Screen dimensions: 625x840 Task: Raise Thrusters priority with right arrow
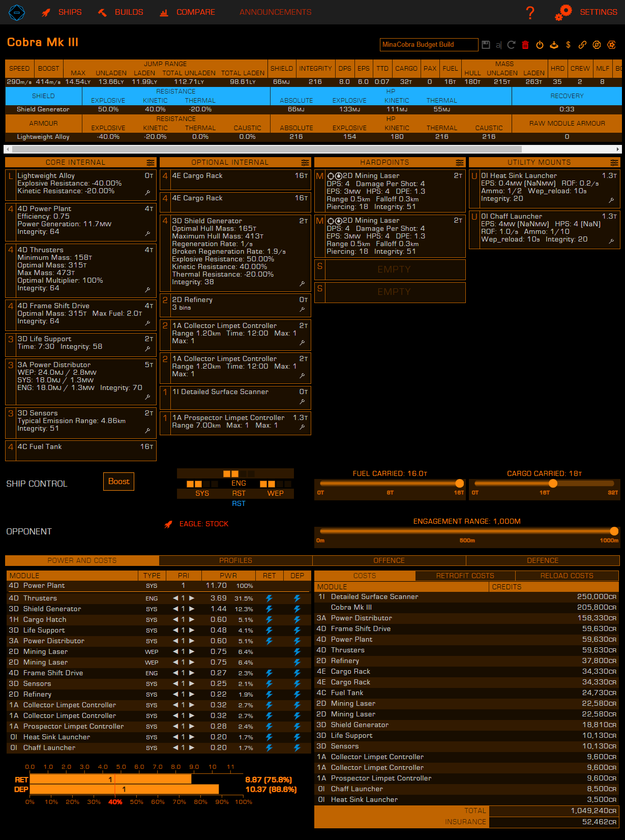tap(192, 598)
